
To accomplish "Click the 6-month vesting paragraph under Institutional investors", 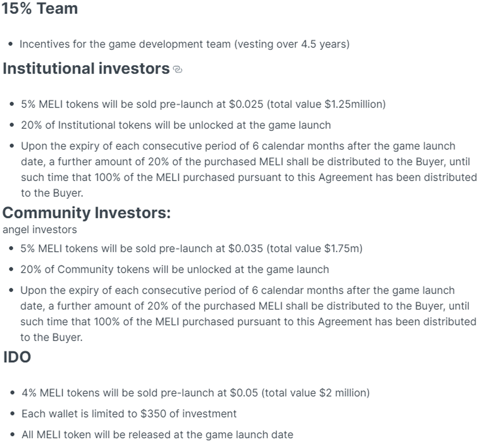I will click(249, 169).
